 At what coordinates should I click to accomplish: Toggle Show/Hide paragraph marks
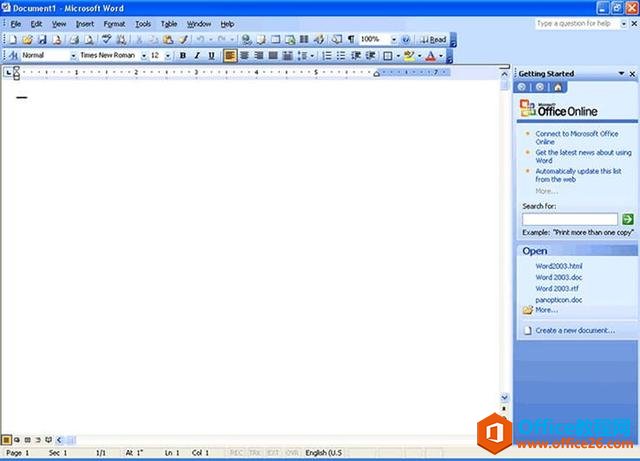[x=351, y=40]
